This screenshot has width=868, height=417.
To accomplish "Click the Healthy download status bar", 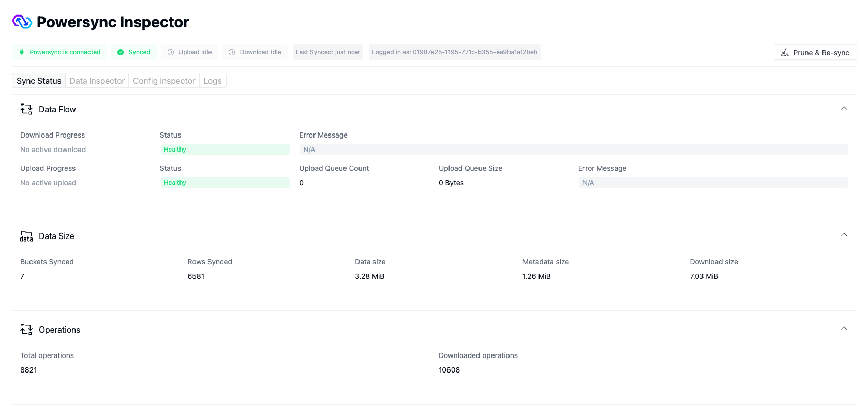I will coord(225,150).
